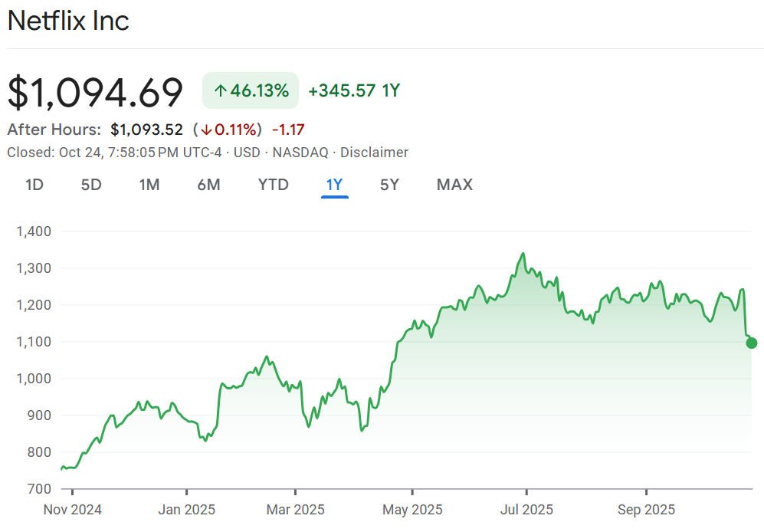Click the Jul 2025 axis label

526,510
